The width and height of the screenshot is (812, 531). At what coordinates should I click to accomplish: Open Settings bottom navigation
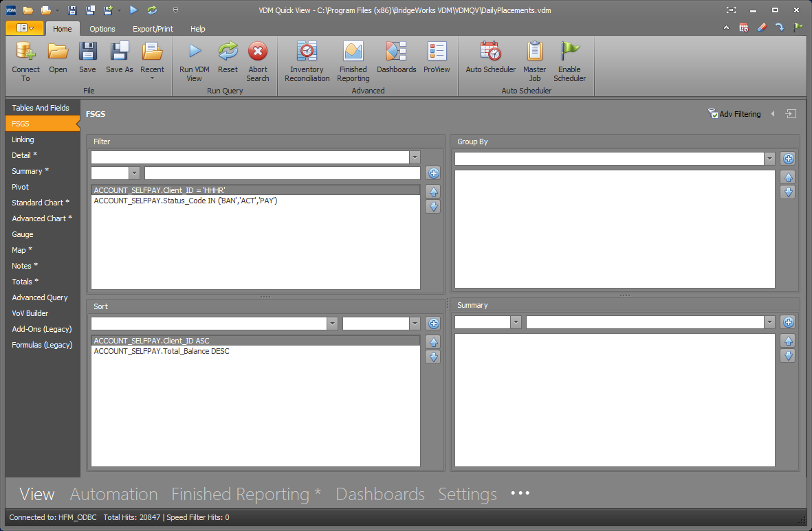(x=467, y=495)
